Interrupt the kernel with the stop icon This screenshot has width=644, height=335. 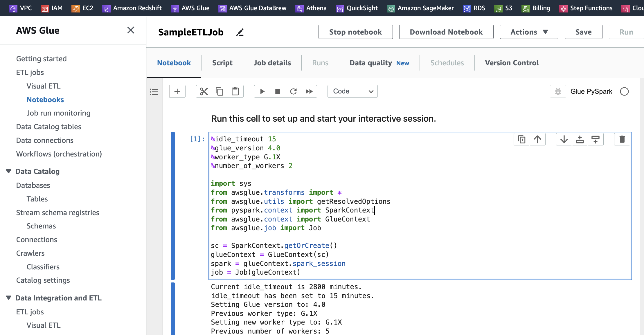click(278, 91)
